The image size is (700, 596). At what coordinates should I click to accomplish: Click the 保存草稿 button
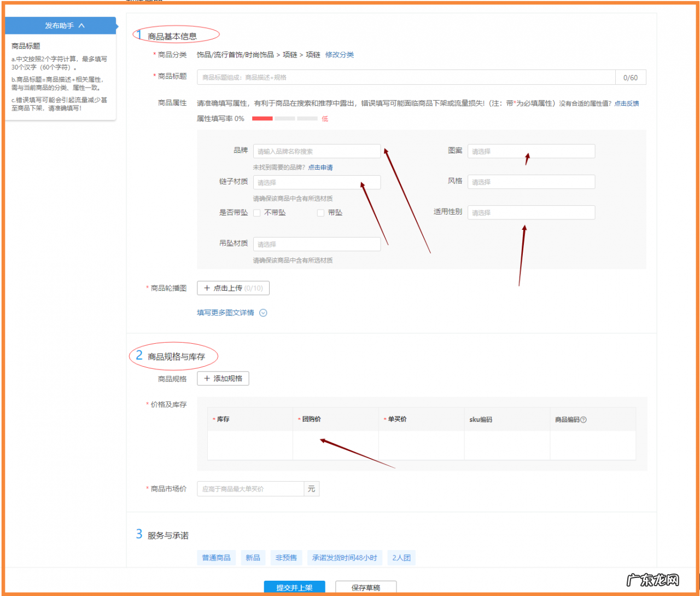click(366, 587)
